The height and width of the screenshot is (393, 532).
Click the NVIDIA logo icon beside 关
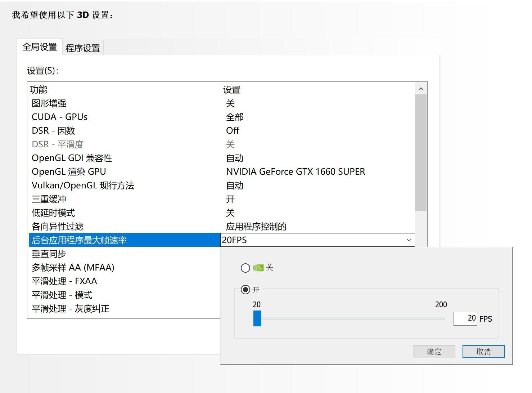point(258,268)
